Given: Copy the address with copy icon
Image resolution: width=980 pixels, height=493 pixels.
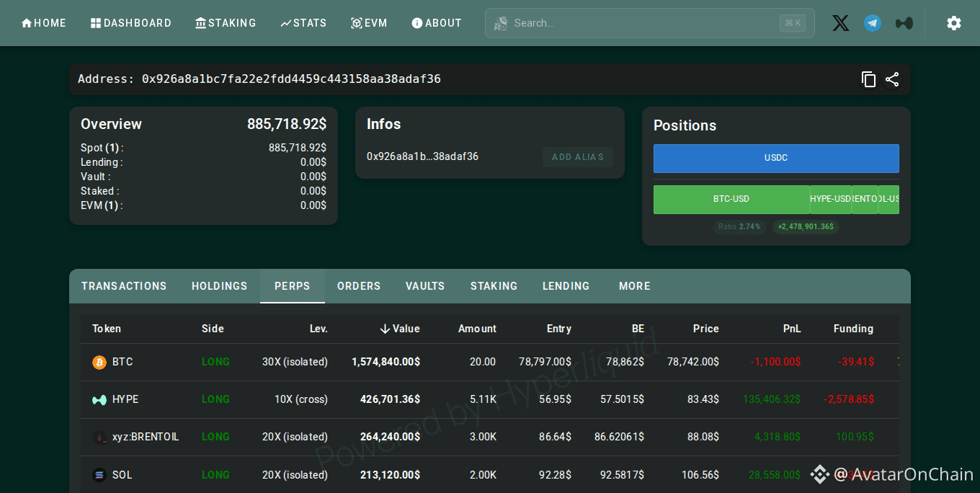Looking at the screenshot, I should coord(869,79).
